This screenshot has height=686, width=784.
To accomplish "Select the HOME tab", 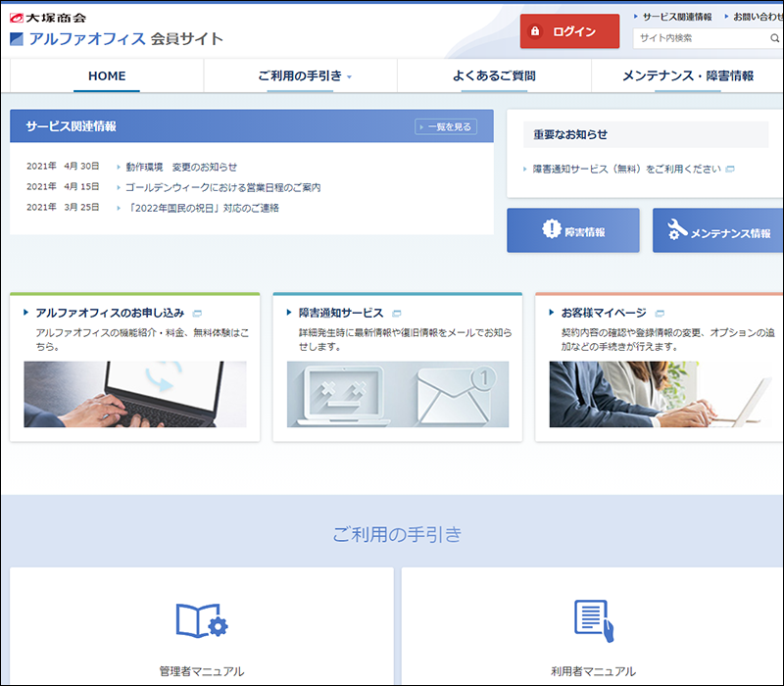I will [x=107, y=76].
